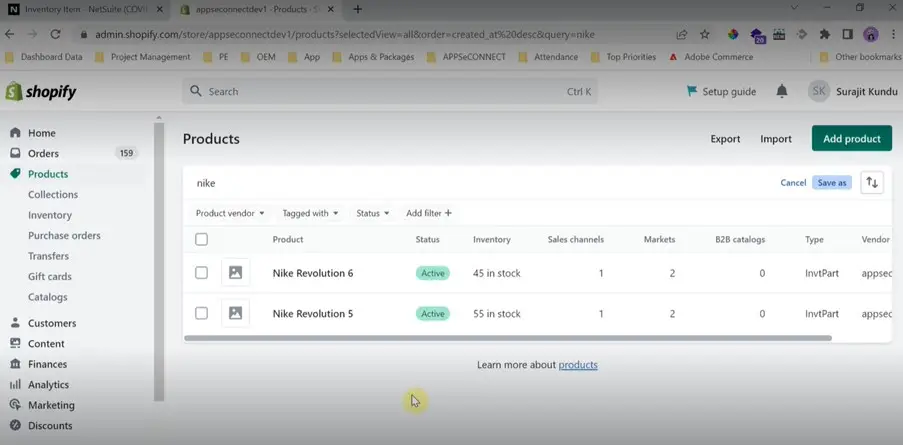This screenshot has width=903, height=445.
Task: Open Customers in sidebar
Action: (52, 324)
